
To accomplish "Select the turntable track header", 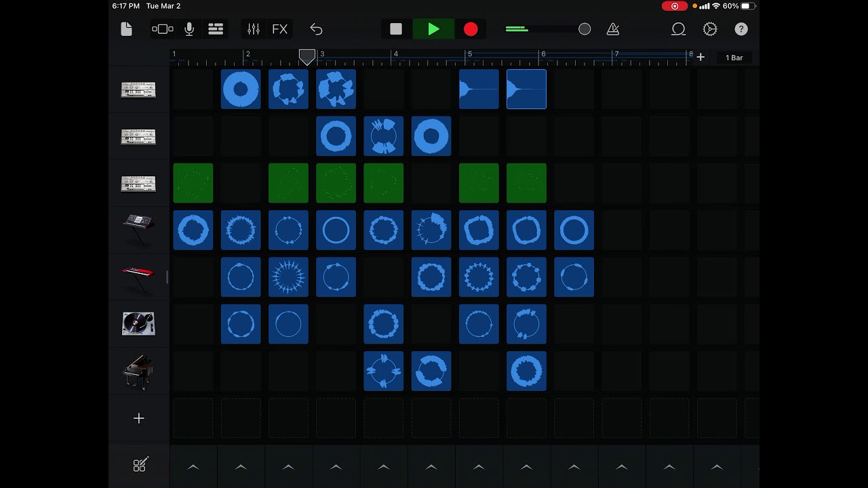I will coord(138,324).
